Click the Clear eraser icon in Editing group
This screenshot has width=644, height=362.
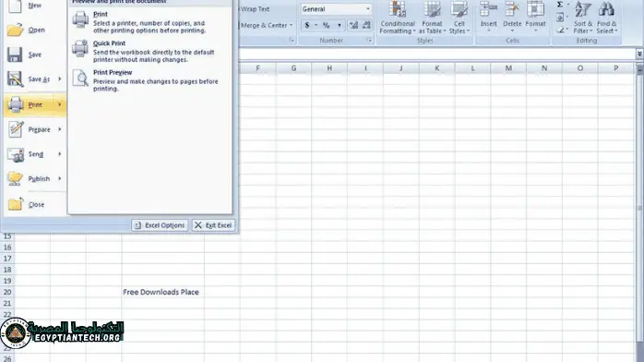click(x=561, y=30)
